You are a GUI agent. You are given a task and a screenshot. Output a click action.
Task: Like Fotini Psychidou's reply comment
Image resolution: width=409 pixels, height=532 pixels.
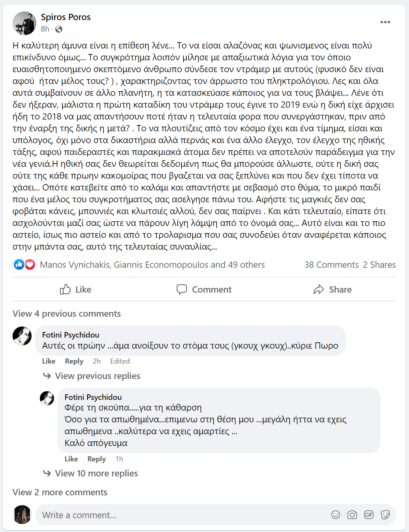pyautogui.click(x=71, y=459)
